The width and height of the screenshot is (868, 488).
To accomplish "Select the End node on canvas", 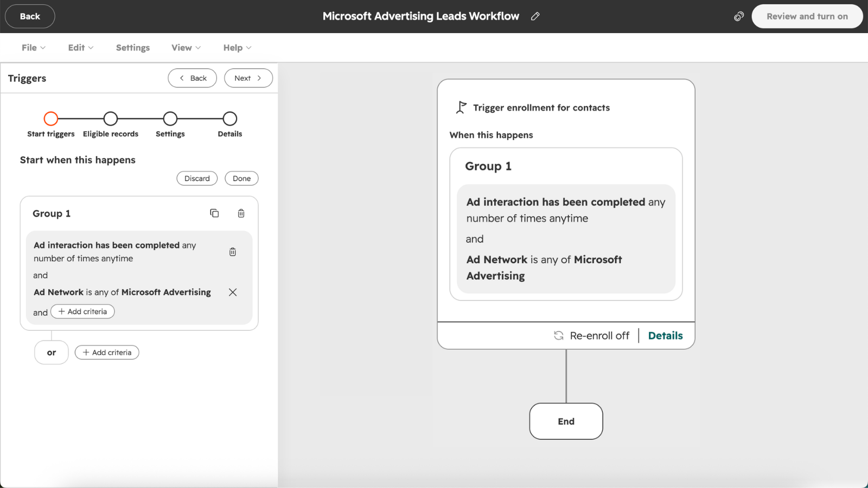I will click(x=566, y=421).
